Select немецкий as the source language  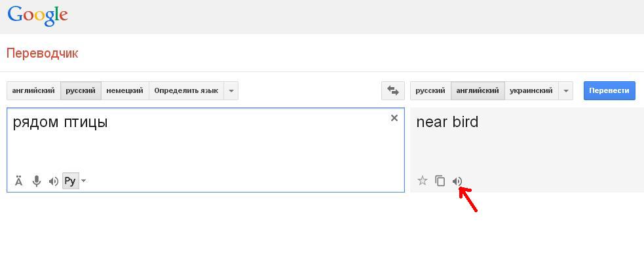[124, 90]
